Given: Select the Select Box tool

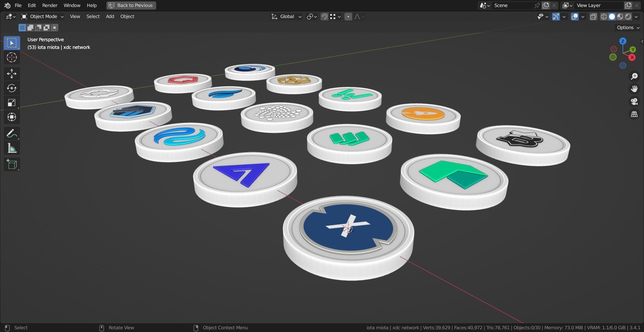Looking at the screenshot, I should click(12, 43).
